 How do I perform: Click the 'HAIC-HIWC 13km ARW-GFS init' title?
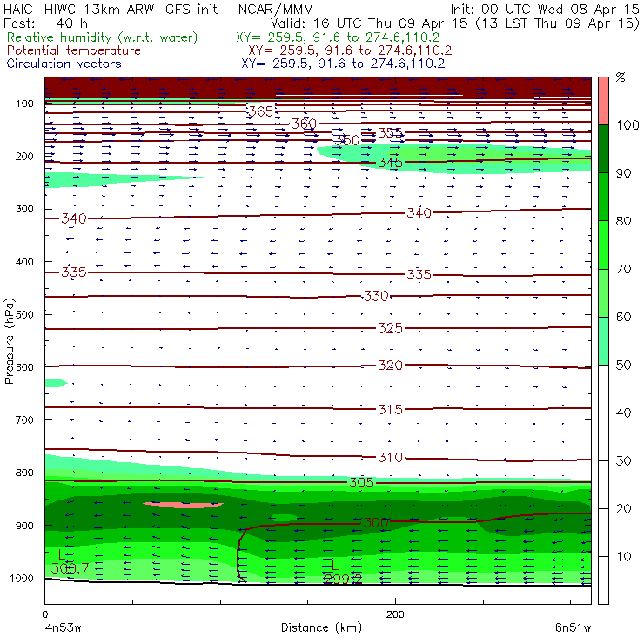coord(111,10)
